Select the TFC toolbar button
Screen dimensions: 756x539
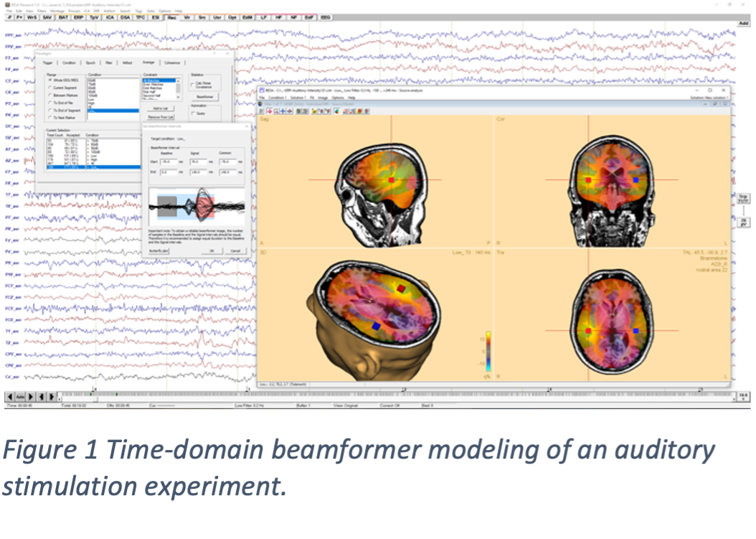click(x=141, y=16)
